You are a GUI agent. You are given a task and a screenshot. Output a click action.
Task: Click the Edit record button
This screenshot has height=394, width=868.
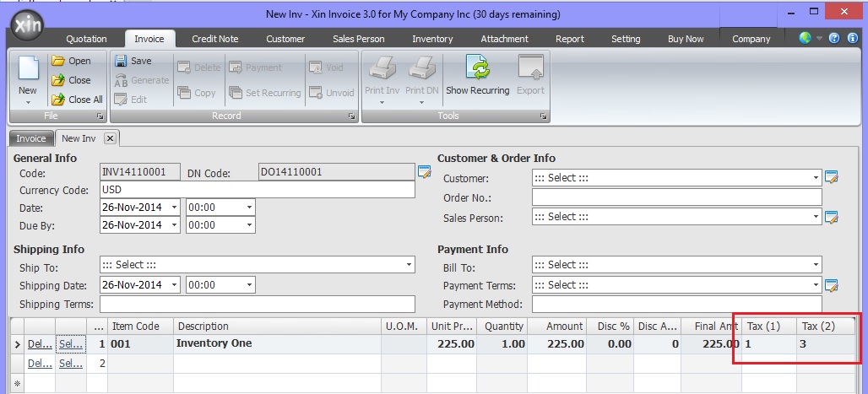pyautogui.click(x=131, y=100)
